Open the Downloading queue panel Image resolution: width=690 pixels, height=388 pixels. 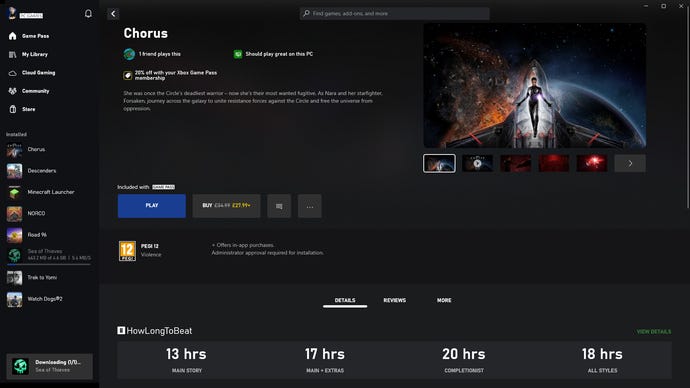50,366
